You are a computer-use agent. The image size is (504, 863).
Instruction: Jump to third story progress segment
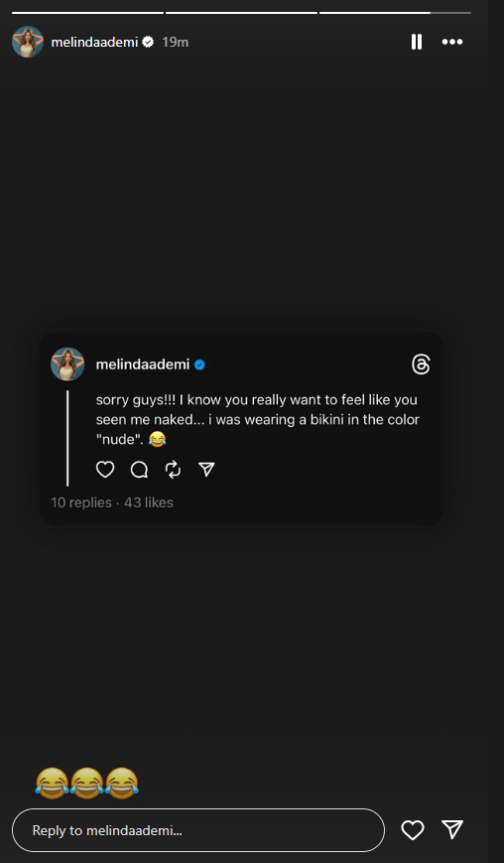pyautogui.click(x=395, y=12)
